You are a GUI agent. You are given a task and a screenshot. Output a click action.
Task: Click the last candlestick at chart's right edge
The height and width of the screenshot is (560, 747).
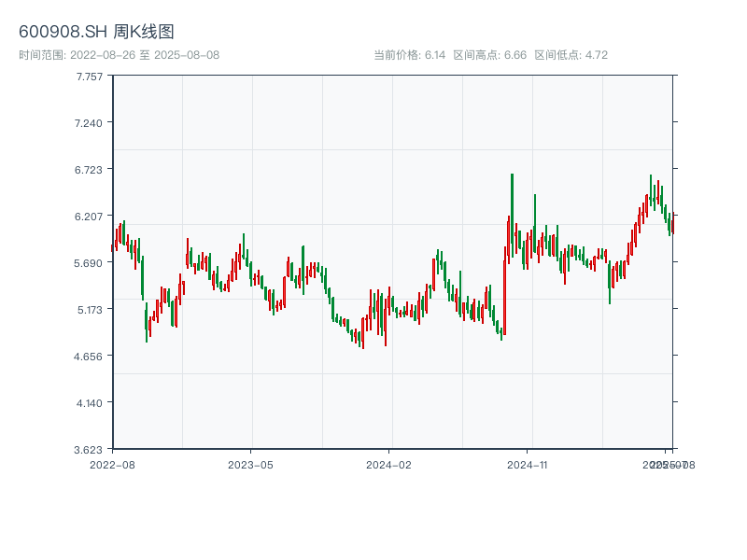point(671,225)
